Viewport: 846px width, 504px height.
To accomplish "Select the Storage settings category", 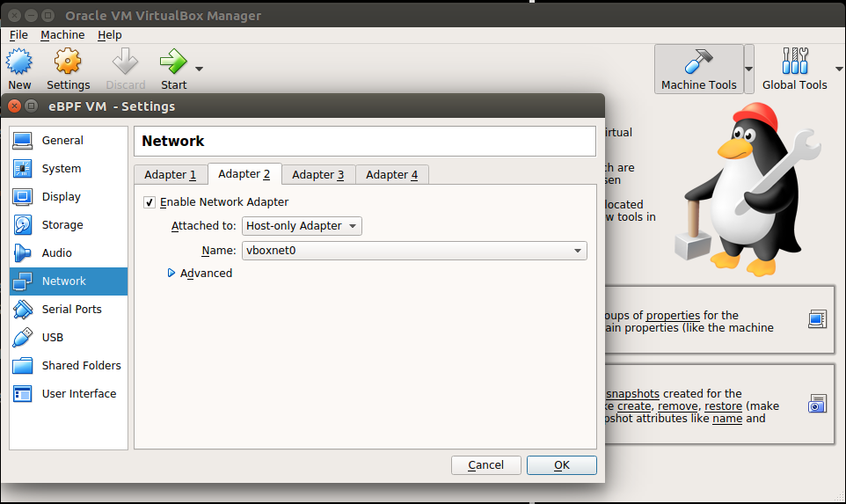I will 69,224.
